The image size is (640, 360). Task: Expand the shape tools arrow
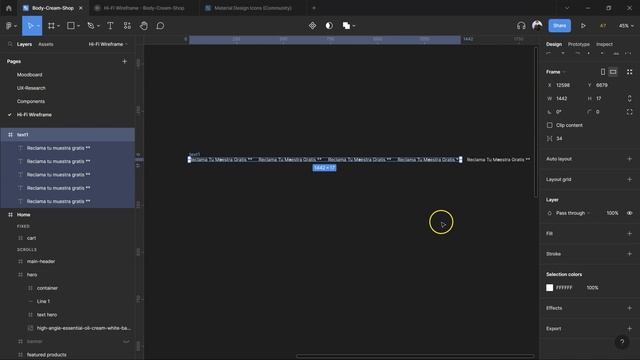(x=78, y=26)
